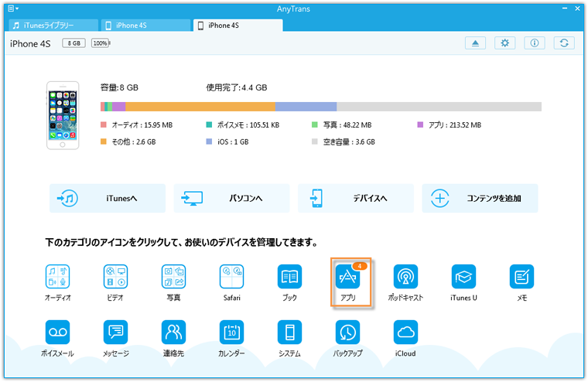Click the デバイスへ transfer button
588x382 pixels.
click(355, 198)
